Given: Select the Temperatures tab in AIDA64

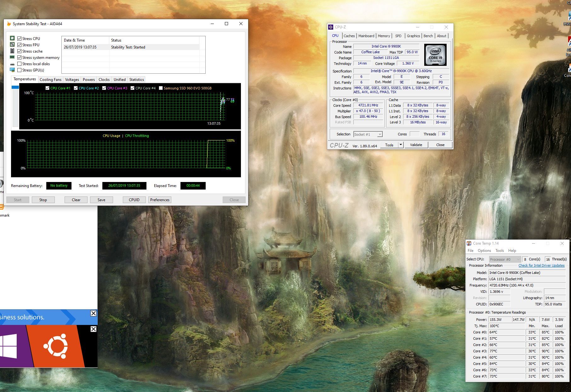Looking at the screenshot, I should coord(25,79).
